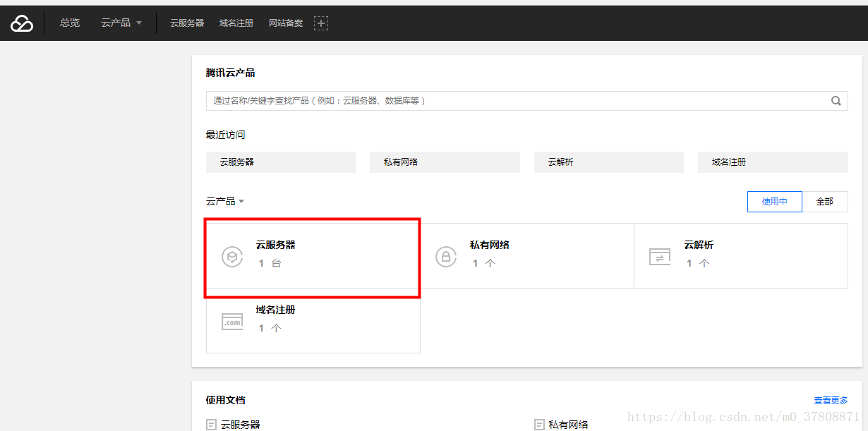The width and height of the screenshot is (868, 431).
Task: Open the 私有网络 product card title
Action: tap(490, 245)
